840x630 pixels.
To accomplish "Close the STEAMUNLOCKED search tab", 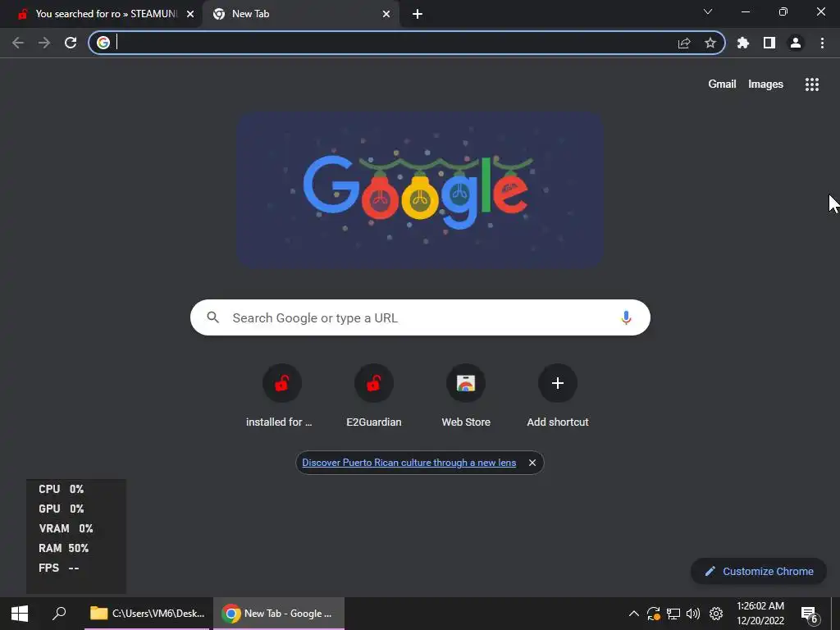I will (190, 14).
